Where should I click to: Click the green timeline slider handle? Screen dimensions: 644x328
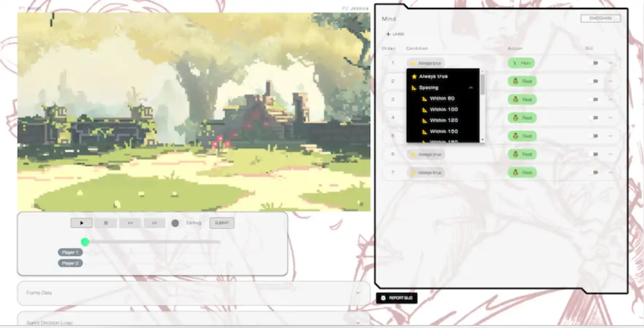pyautogui.click(x=85, y=242)
